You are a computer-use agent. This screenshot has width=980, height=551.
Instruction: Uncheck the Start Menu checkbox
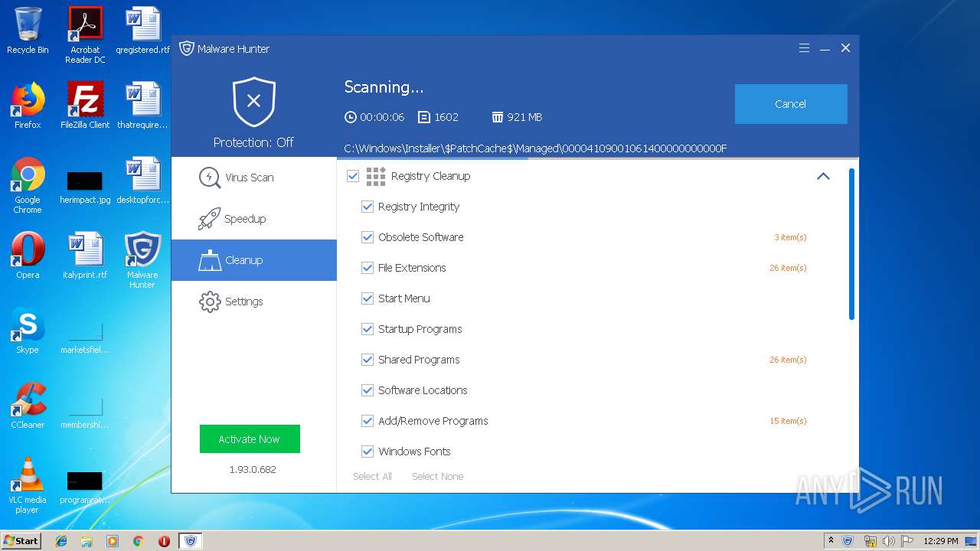(x=367, y=298)
